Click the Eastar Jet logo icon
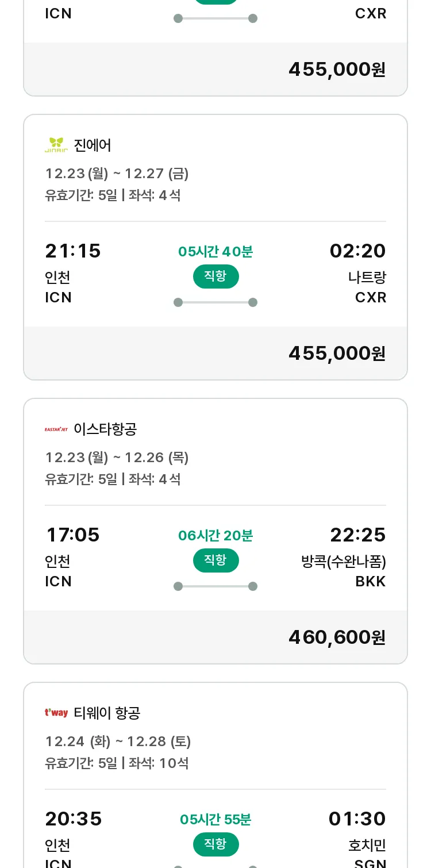 (56, 429)
